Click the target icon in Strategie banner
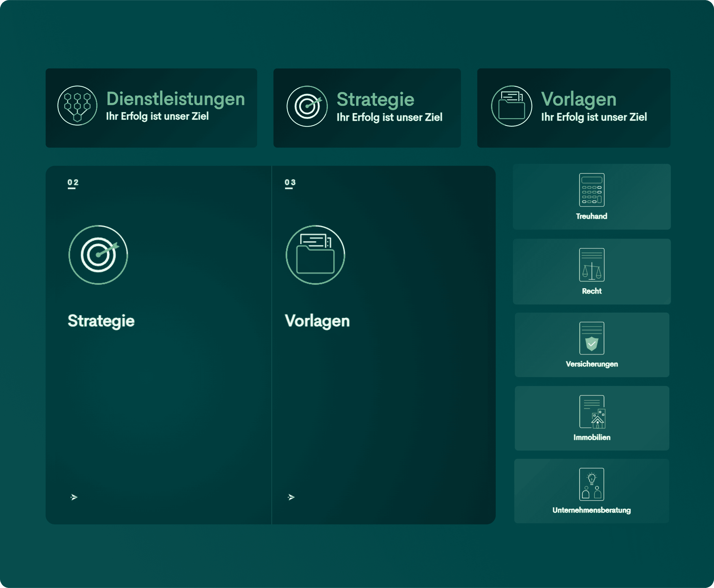 click(x=307, y=106)
